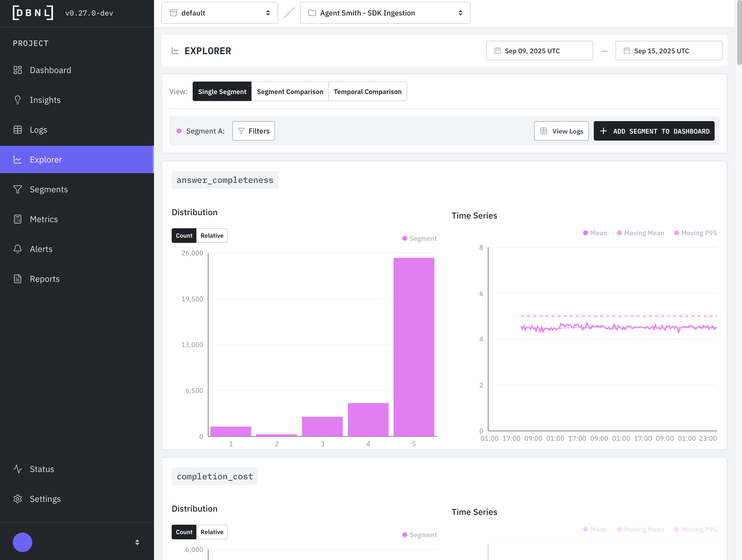Expand user account menu at sidebar bottom
Image resolution: width=742 pixels, height=560 pixels.
tap(137, 542)
